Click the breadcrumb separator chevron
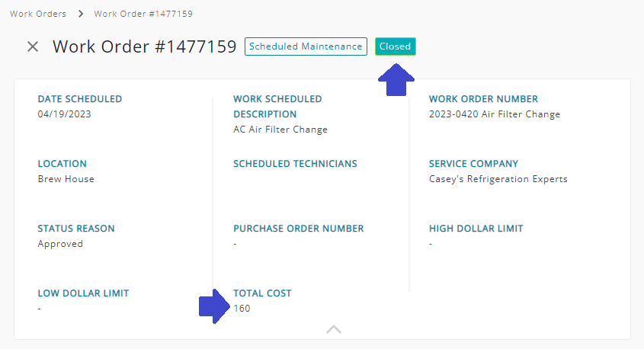Image resolution: width=644 pixels, height=349 pixels. pos(81,14)
